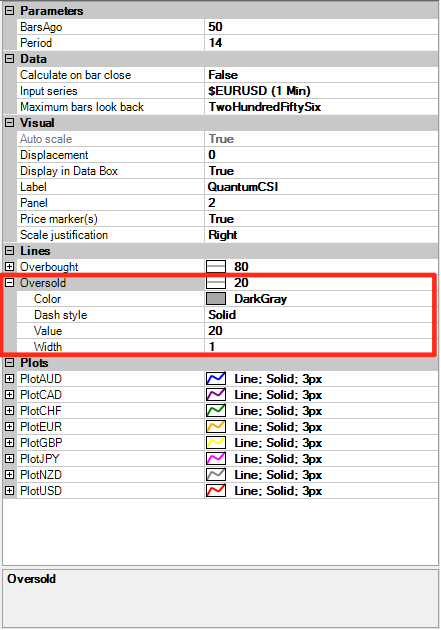
Task: Click the PlotUSD red line icon
Action: point(216,491)
